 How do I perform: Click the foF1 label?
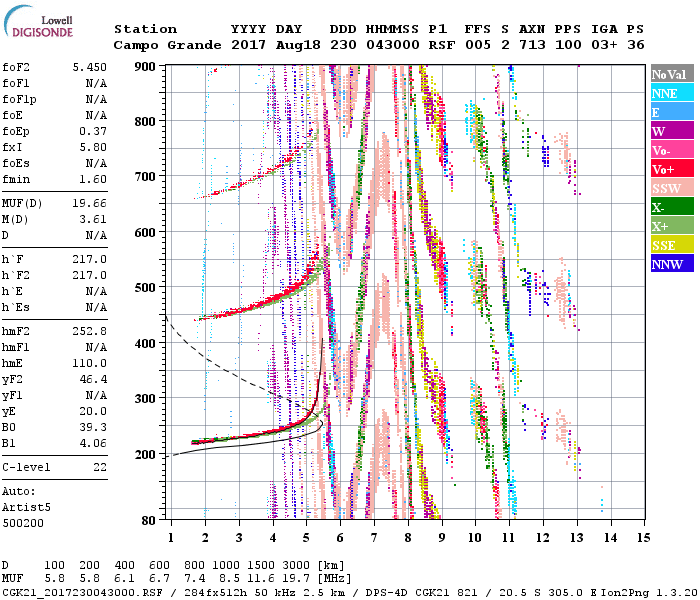(x=16, y=83)
